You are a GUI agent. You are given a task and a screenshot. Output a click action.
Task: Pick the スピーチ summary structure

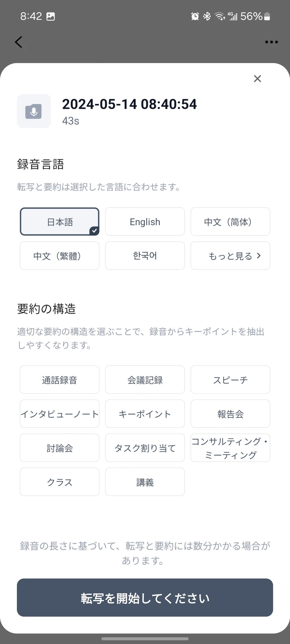tap(230, 380)
